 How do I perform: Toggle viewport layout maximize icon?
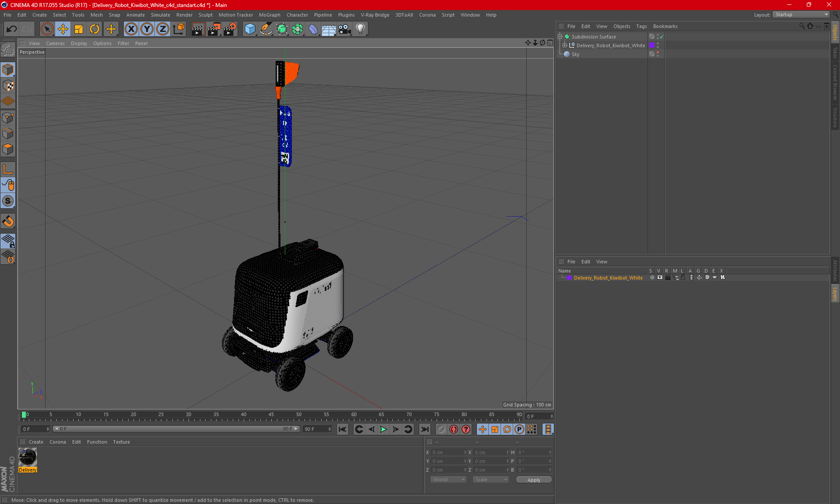(x=550, y=43)
